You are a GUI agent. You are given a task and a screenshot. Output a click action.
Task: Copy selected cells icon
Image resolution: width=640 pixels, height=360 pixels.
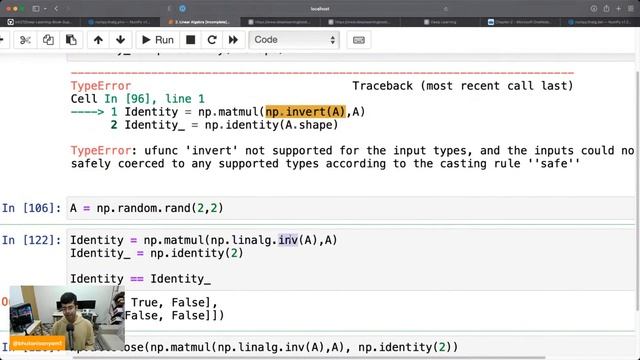(x=48, y=40)
